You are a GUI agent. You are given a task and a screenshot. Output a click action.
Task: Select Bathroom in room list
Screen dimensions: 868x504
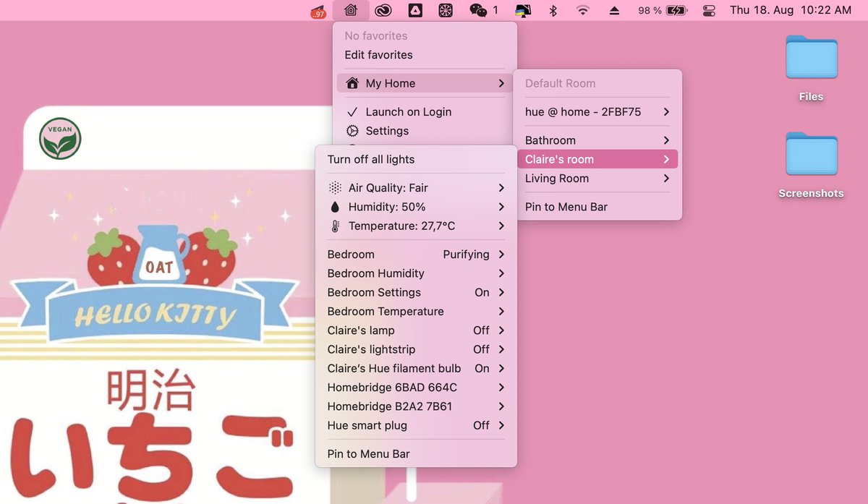click(x=597, y=140)
